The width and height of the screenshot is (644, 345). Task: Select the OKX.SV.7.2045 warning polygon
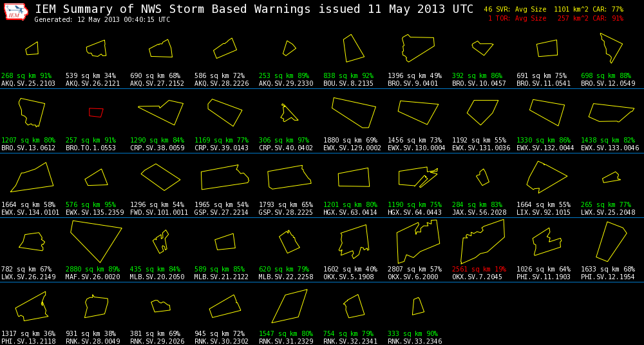click(482, 241)
